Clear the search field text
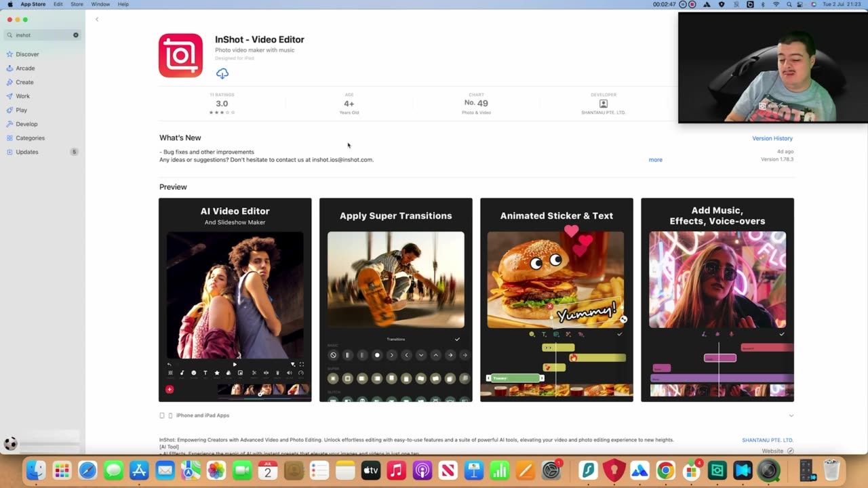Screen dimensions: 868x488 76,35
